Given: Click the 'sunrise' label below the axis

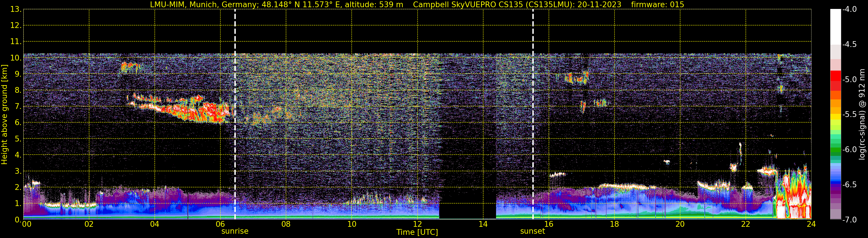Looking at the screenshot, I should tap(235, 231).
